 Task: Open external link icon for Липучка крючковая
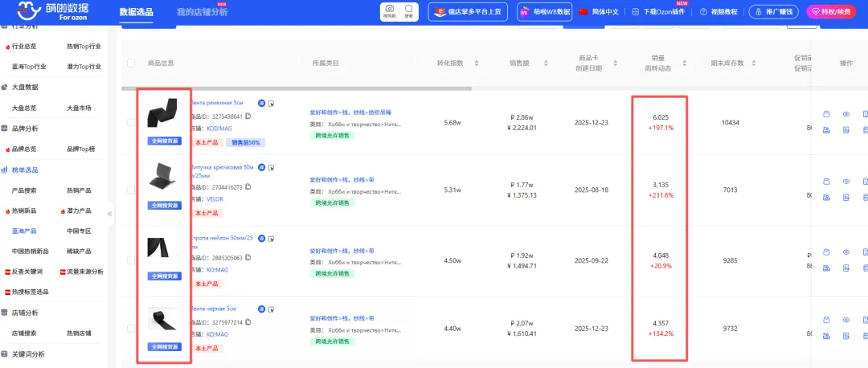(x=271, y=168)
